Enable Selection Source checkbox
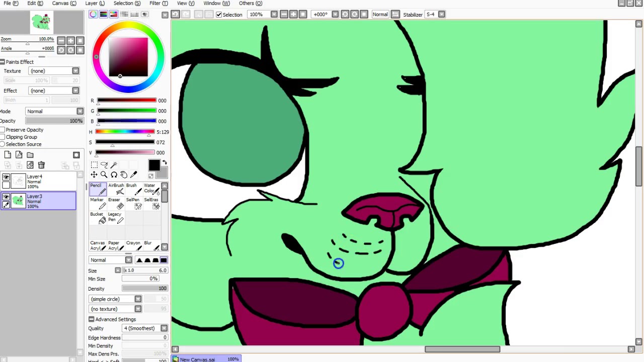 pos(3,144)
